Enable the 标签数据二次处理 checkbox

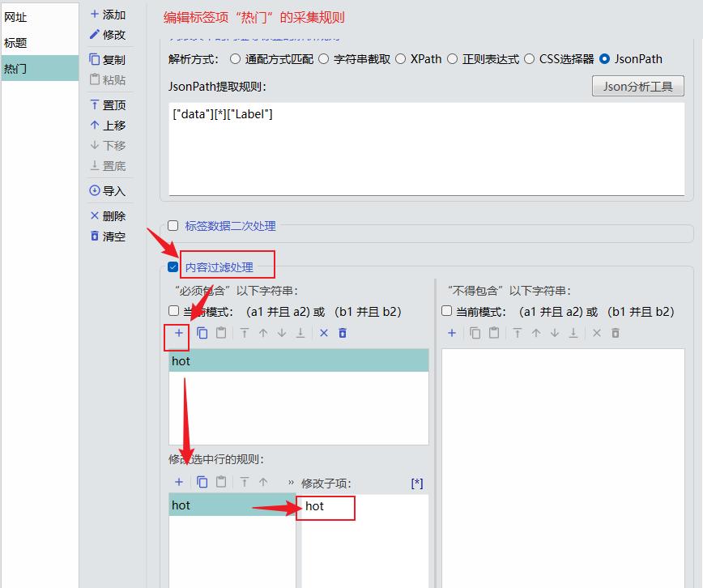pos(173,226)
